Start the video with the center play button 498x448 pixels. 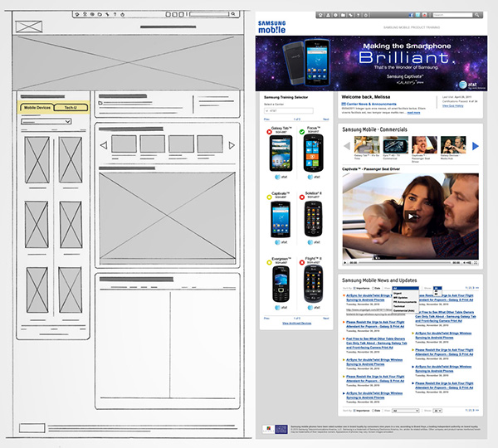pyautogui.click(x=411, y=217)
